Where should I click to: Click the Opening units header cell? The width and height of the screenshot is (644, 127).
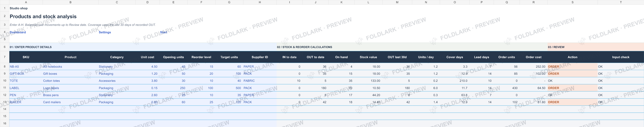(x=174, y=57)
